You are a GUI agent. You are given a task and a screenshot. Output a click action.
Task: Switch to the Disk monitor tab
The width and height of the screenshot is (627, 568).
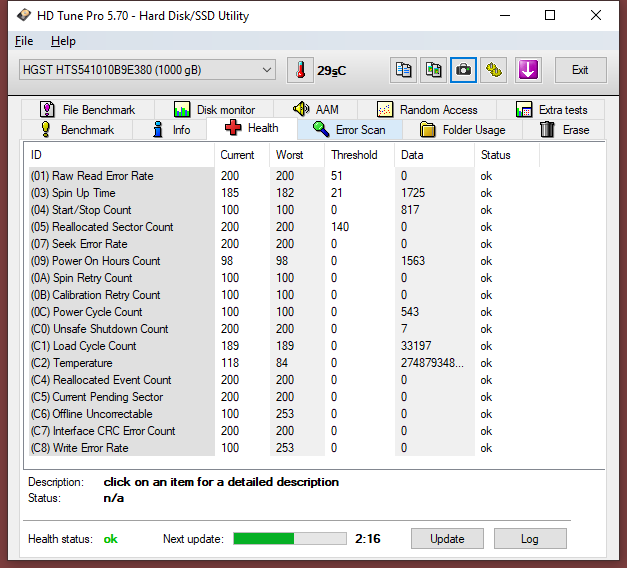click(214, 110)
